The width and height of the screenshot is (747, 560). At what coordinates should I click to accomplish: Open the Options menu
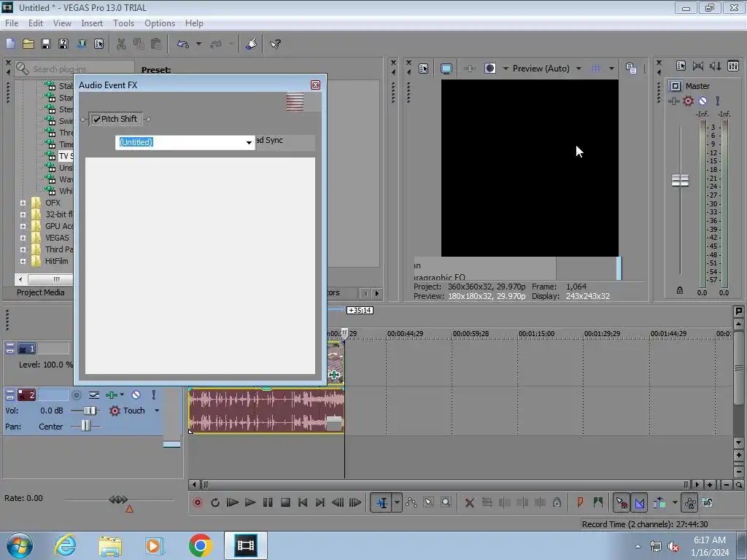[x=160, y=23]
